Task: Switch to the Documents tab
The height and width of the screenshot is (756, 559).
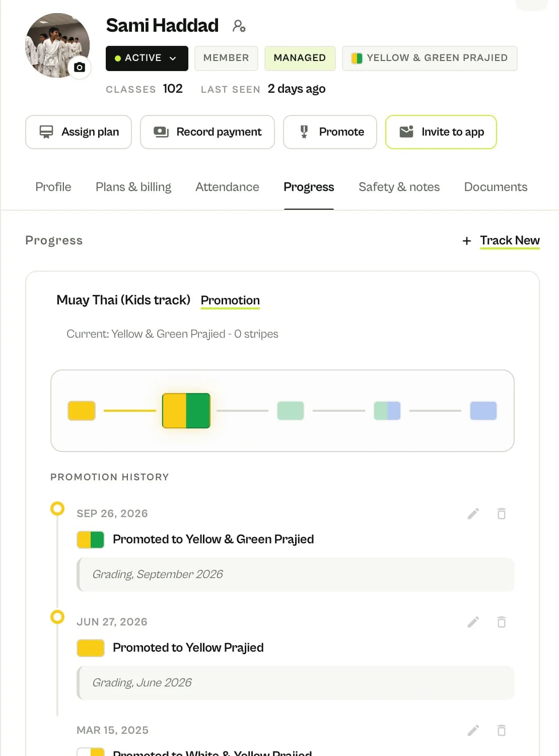Action: tap(496, 187)
